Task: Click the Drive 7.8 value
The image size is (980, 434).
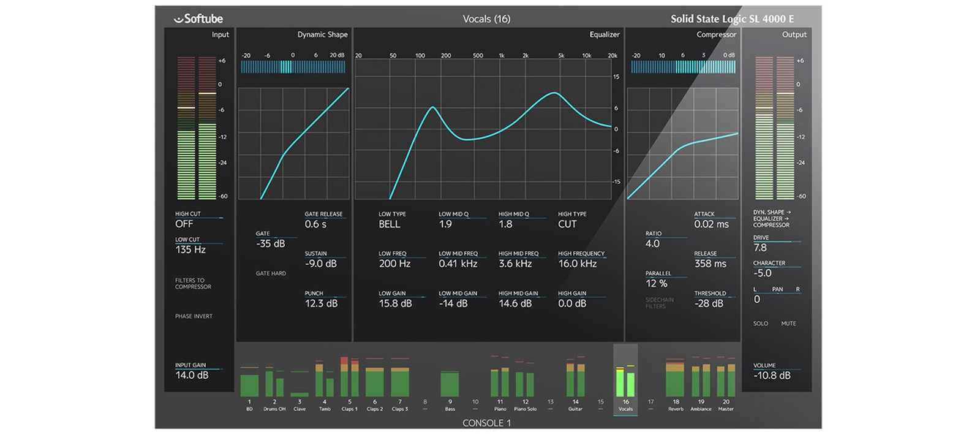Action: (760, 248)
